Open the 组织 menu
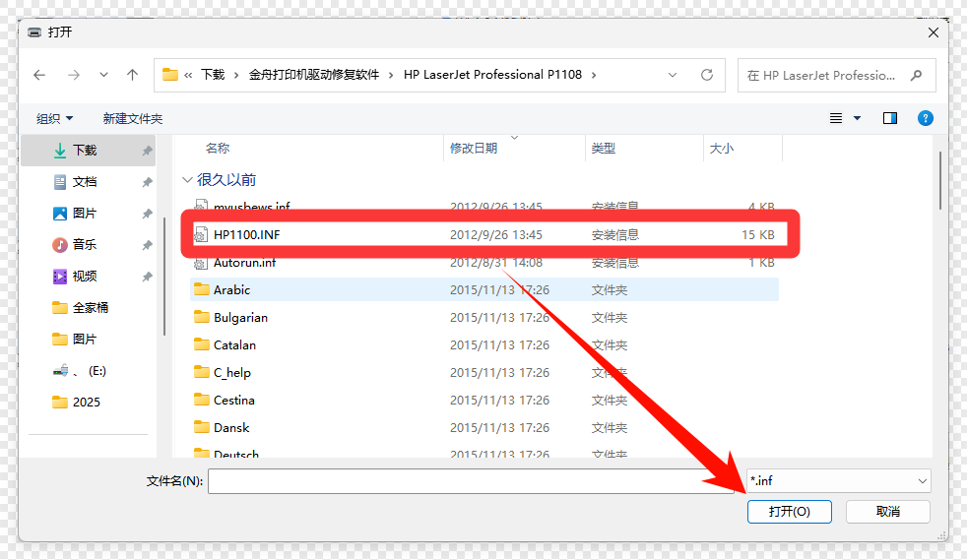This screenshot has width=967, height=560. (54, 118)
